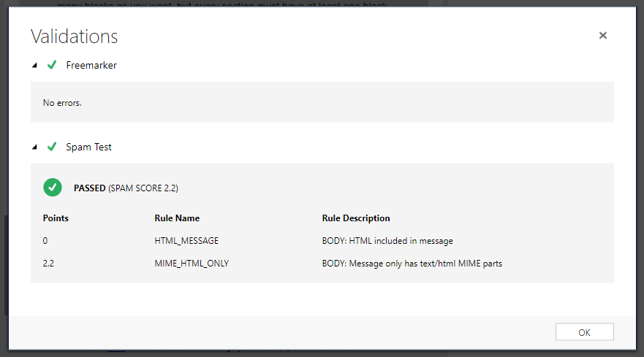Click the Validations dialog title
Image resolution: width=644 pixels, height=357 pixels.
pyautogui.click(x=74, y=37)
